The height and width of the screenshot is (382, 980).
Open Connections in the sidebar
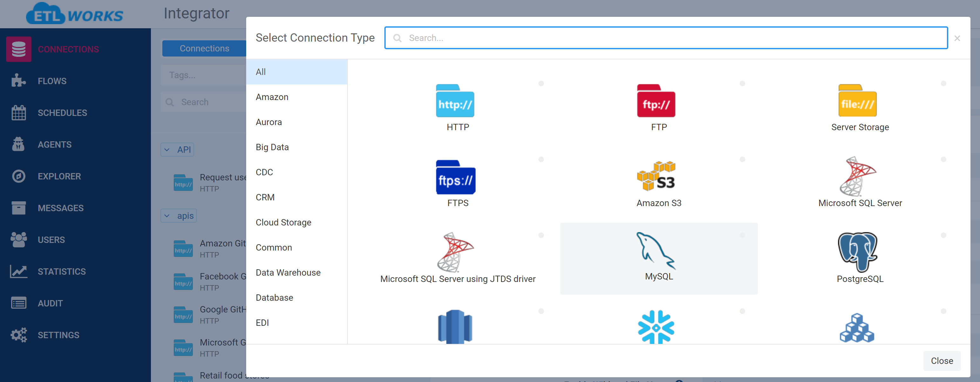[x=68, y=50]
